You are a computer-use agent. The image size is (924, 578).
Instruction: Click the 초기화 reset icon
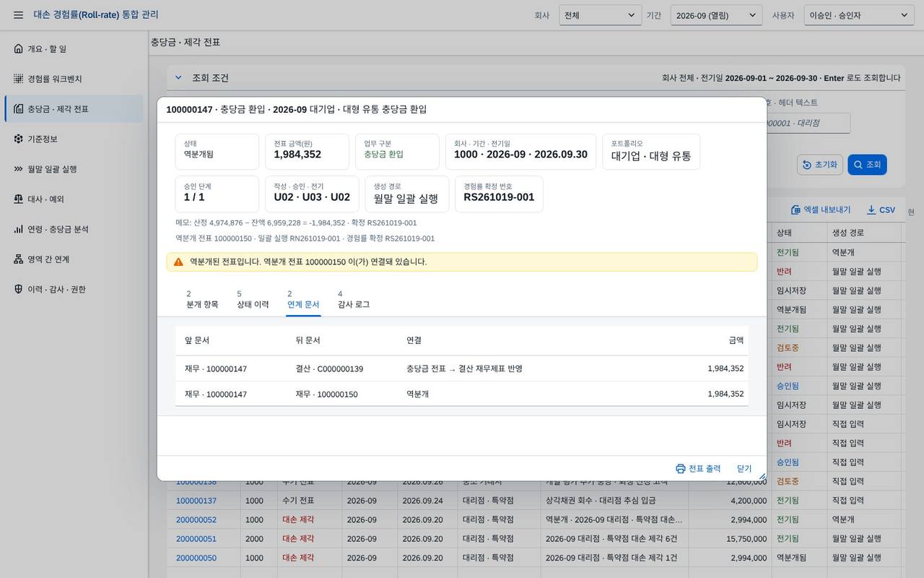[807, 165]
